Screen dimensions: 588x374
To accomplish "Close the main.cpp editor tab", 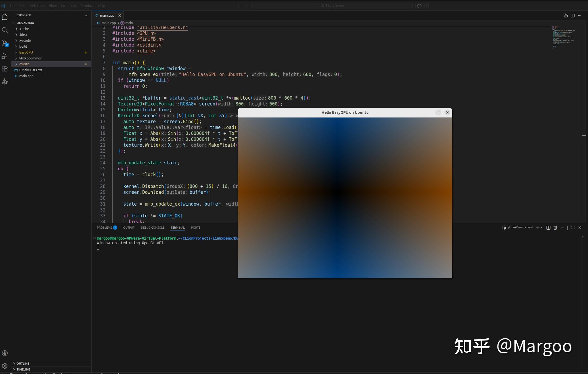I will [120, 15].
